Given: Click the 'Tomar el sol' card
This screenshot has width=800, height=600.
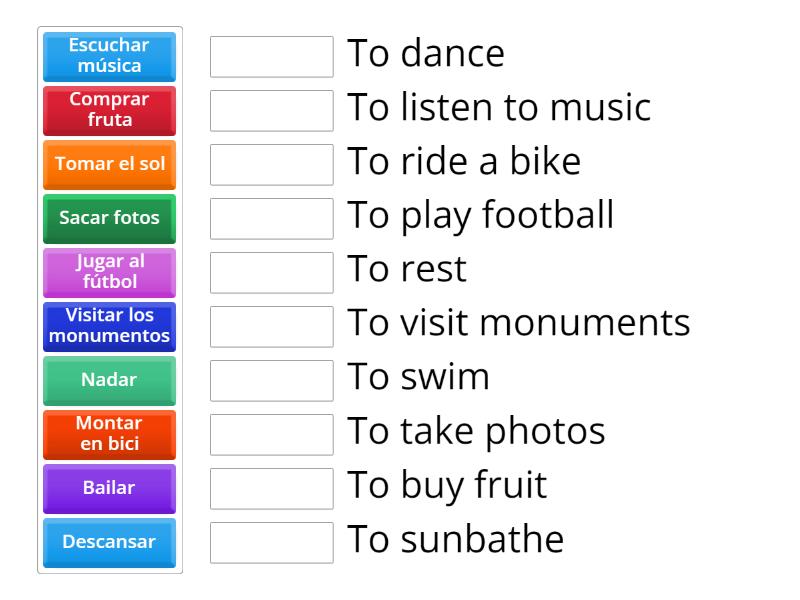Looking at the screenshot, I should 109,165.
